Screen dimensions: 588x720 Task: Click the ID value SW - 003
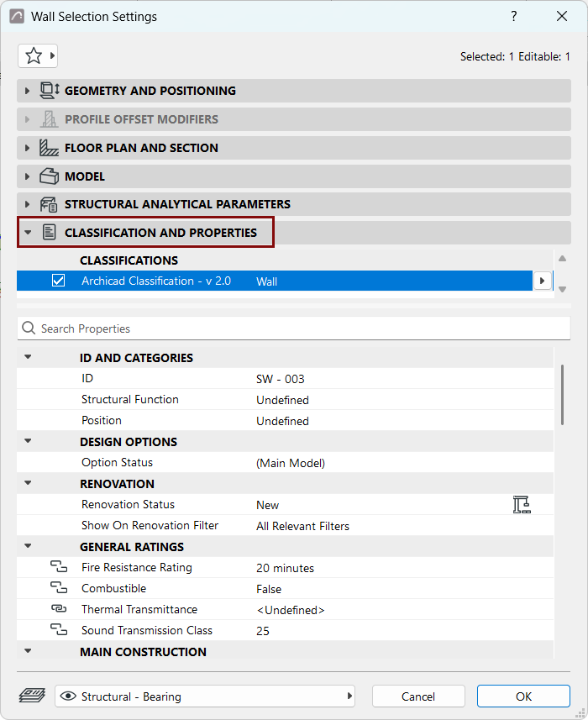click(280, 379)
